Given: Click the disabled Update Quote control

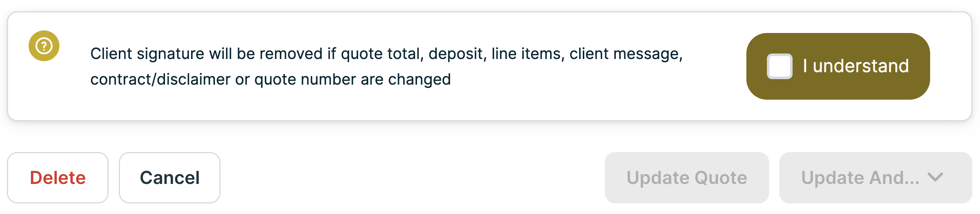Looking at the screenshot, I should point(687,177).
